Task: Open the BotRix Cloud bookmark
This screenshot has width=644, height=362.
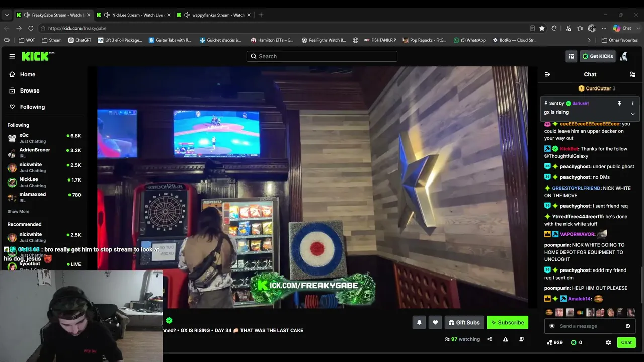Action: pyautogui.click(x=514, y=40)
